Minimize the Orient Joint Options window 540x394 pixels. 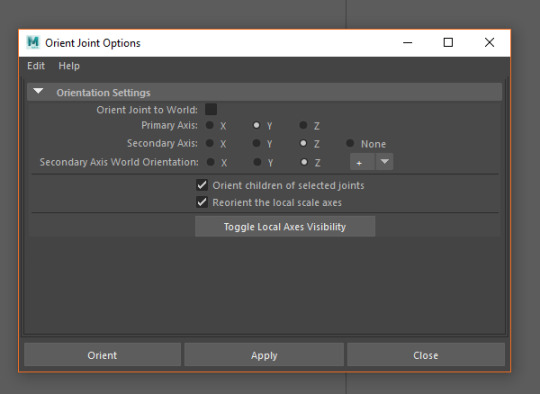pyautogui.click(x=408, y=43)
